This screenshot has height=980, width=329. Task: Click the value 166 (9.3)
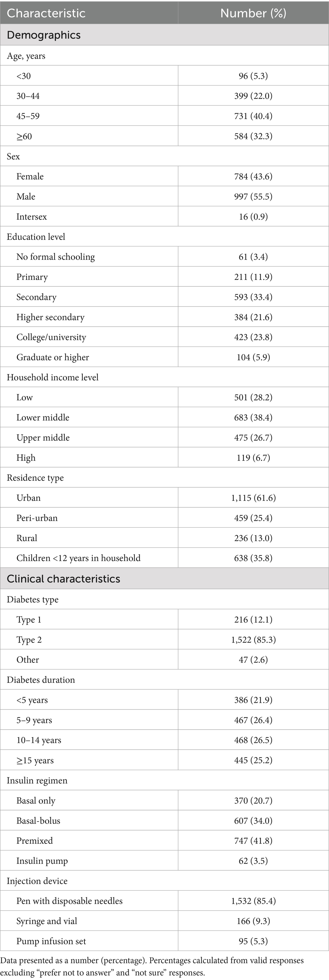[253, 921]
